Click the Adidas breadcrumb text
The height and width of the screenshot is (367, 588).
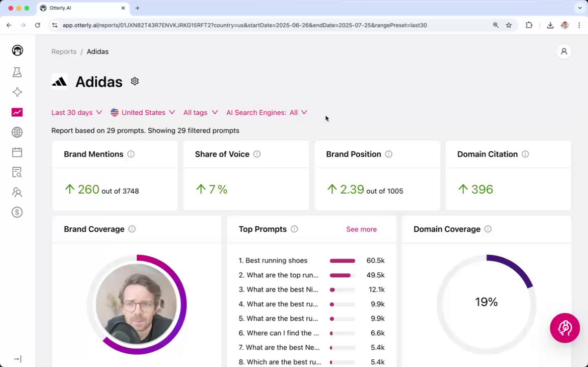(x=97, y=52)
